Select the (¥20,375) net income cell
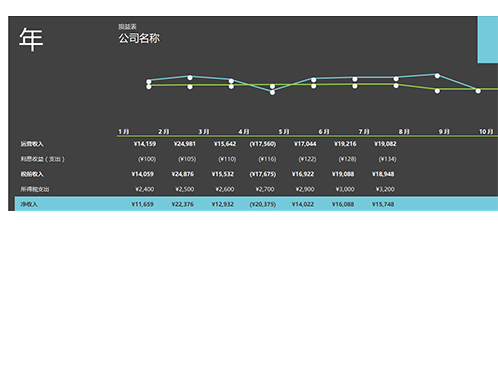The width and height of the screenshot is (498, 382). coord(263,204)
